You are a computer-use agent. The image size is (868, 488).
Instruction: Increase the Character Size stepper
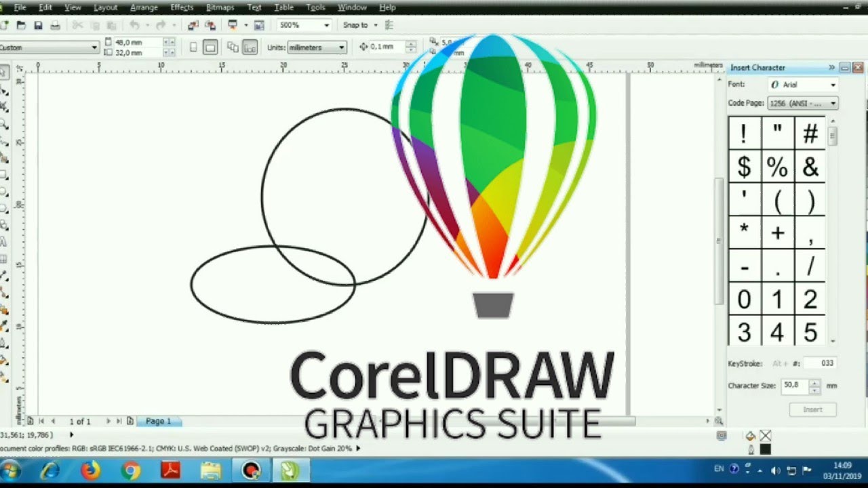tap(814, 383)
